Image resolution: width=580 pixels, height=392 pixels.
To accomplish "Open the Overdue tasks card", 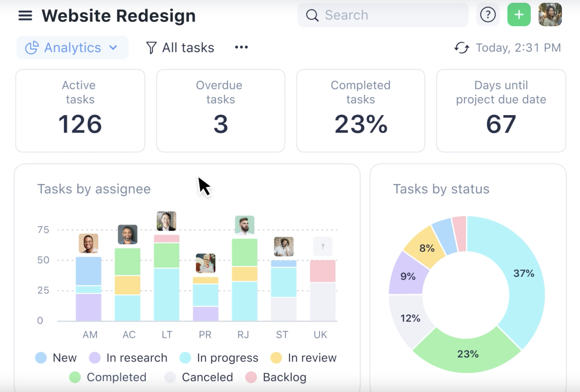I will coord(221,111).
